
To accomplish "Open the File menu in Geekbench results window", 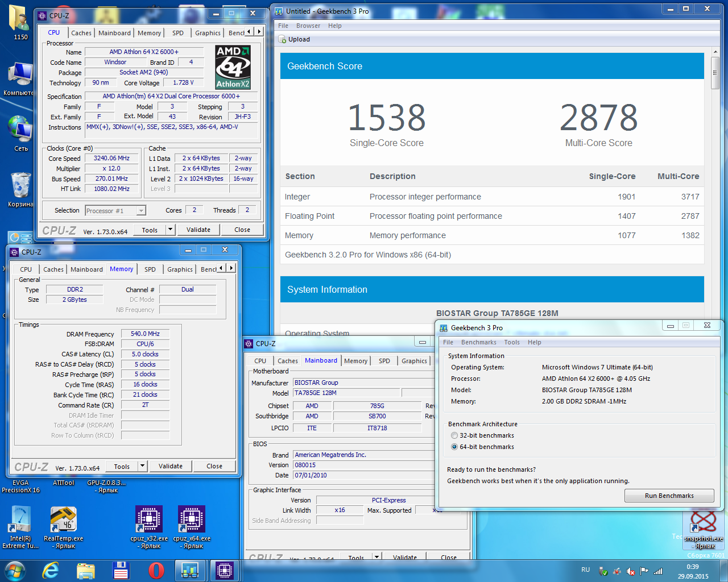I will [283, 26].
